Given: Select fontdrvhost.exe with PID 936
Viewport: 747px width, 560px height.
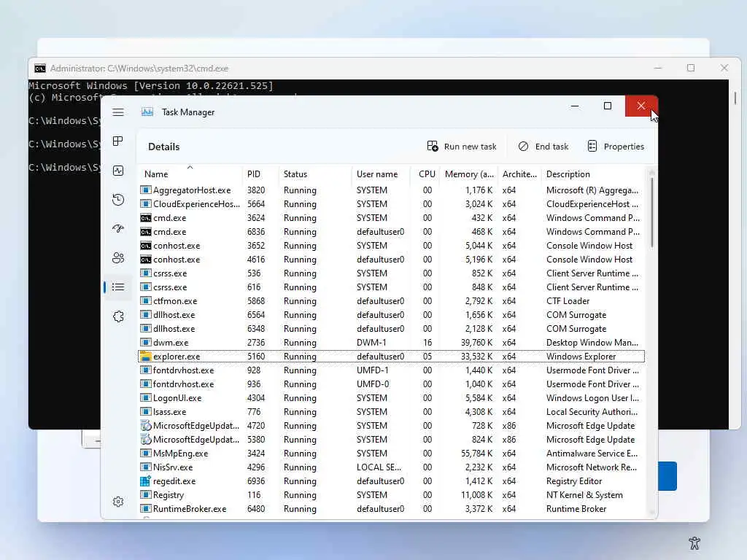Looking at the screenshot, I should (392, 384).
